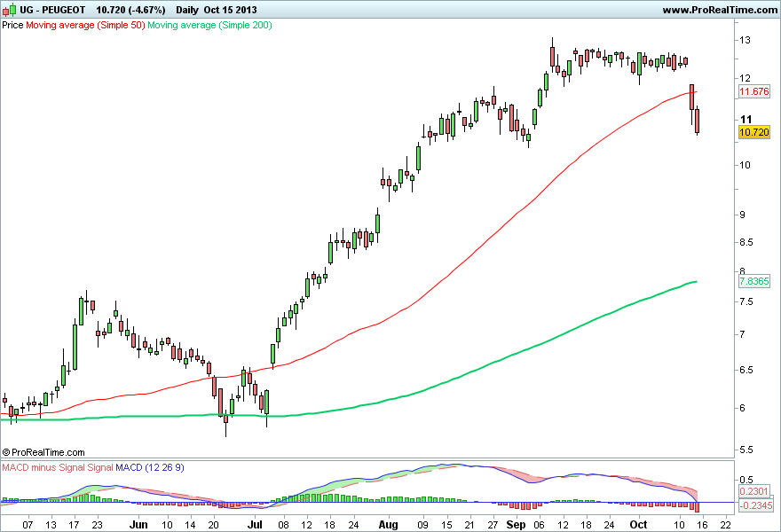
Task: Click the 23 date label on time axis
Action: (97, 525)
